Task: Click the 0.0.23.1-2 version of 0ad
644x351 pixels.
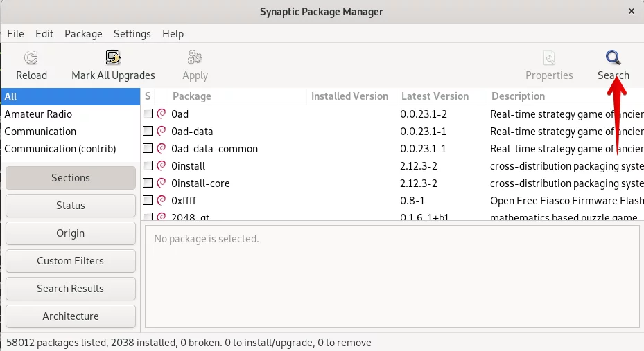Action: (x=424, y=114)
